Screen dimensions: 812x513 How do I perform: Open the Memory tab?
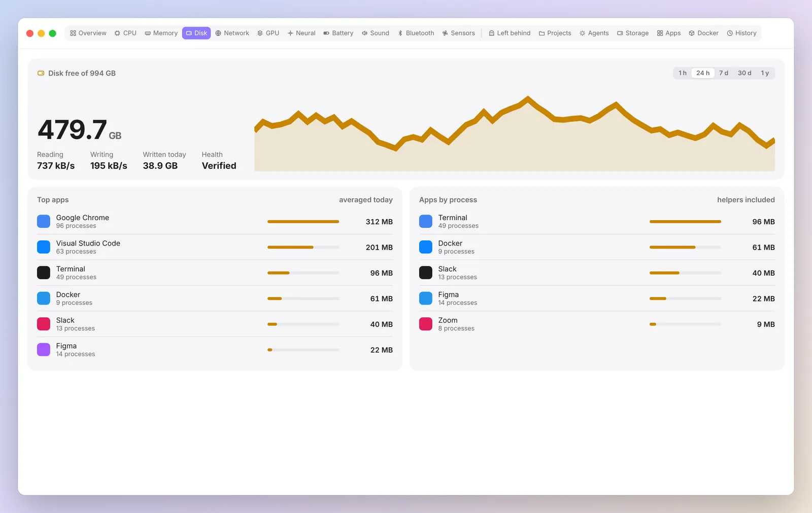point(161,33)
